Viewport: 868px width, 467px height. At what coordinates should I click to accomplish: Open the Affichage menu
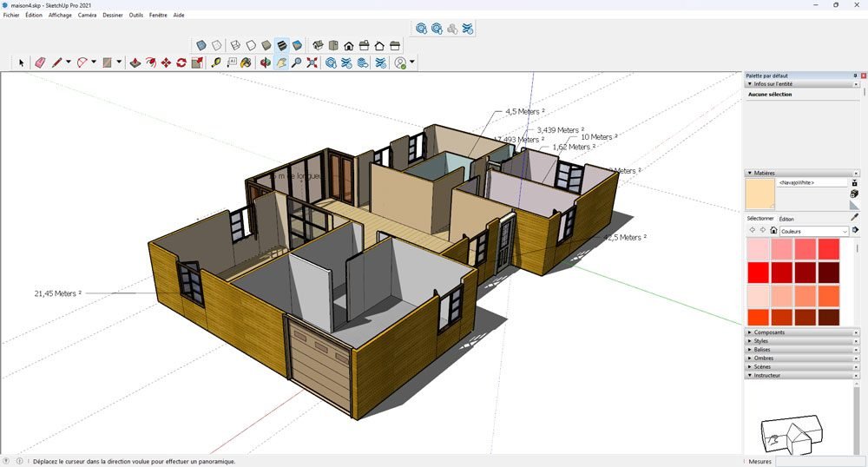click(60, 15)
